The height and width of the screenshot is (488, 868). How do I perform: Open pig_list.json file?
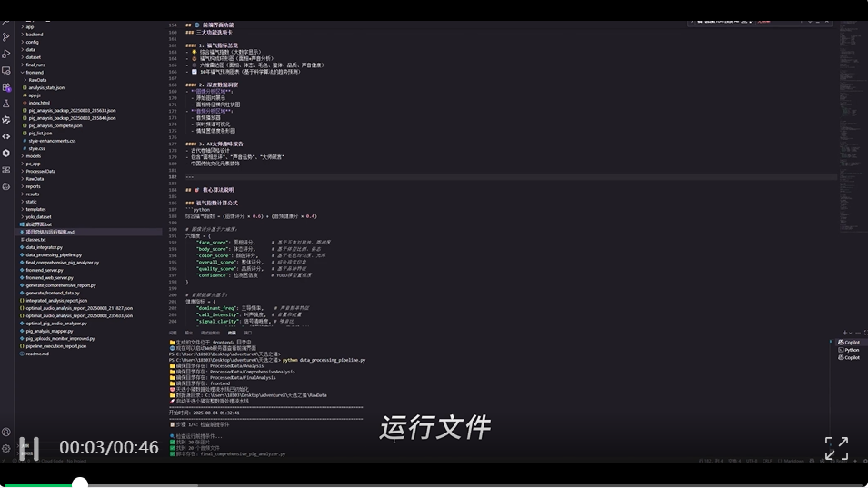40,134
